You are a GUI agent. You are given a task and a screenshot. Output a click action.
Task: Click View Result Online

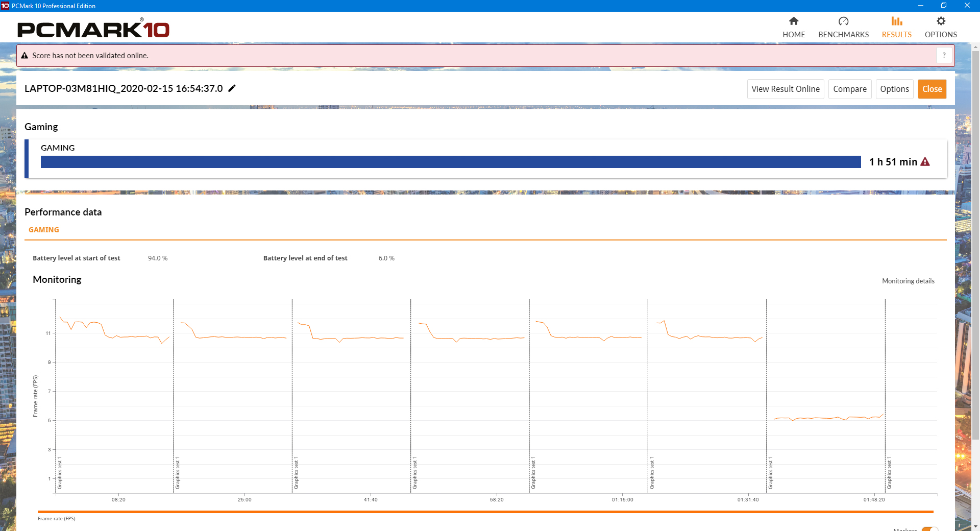point(786,89)
